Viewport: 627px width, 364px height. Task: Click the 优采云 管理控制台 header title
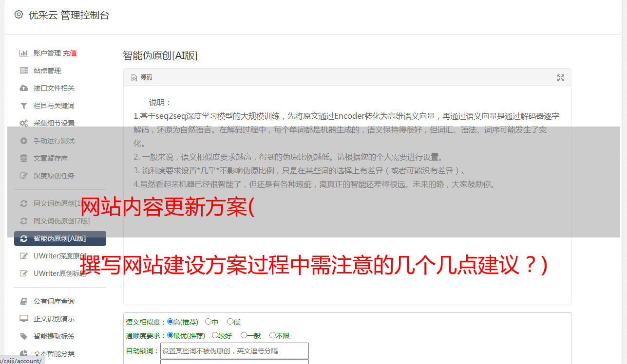pos(69,15)
